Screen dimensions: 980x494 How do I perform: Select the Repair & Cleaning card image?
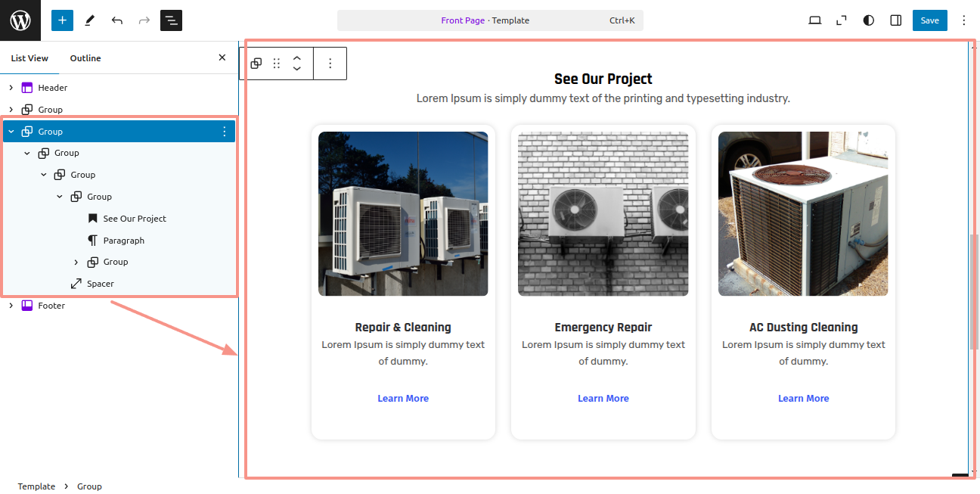pos(403,214)
